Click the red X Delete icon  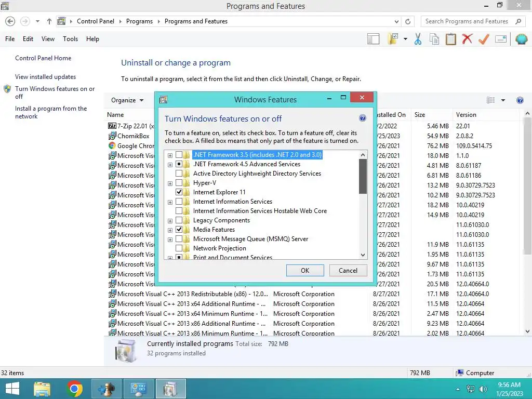coord(467,39)
